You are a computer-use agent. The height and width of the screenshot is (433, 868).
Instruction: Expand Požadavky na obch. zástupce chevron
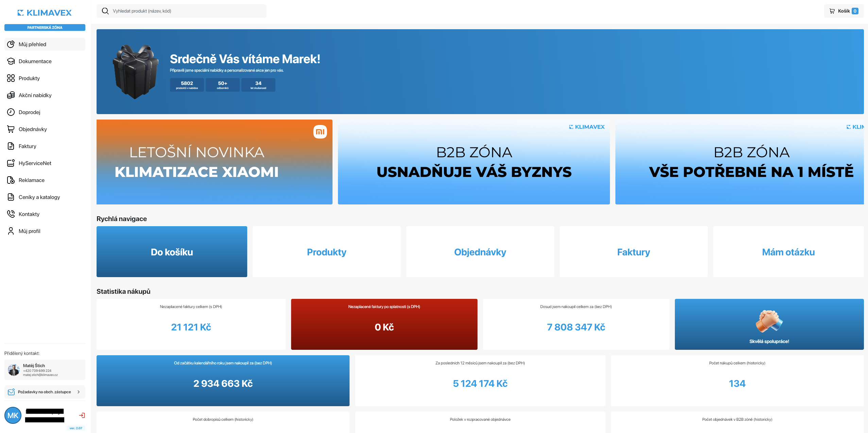point(79,392)
